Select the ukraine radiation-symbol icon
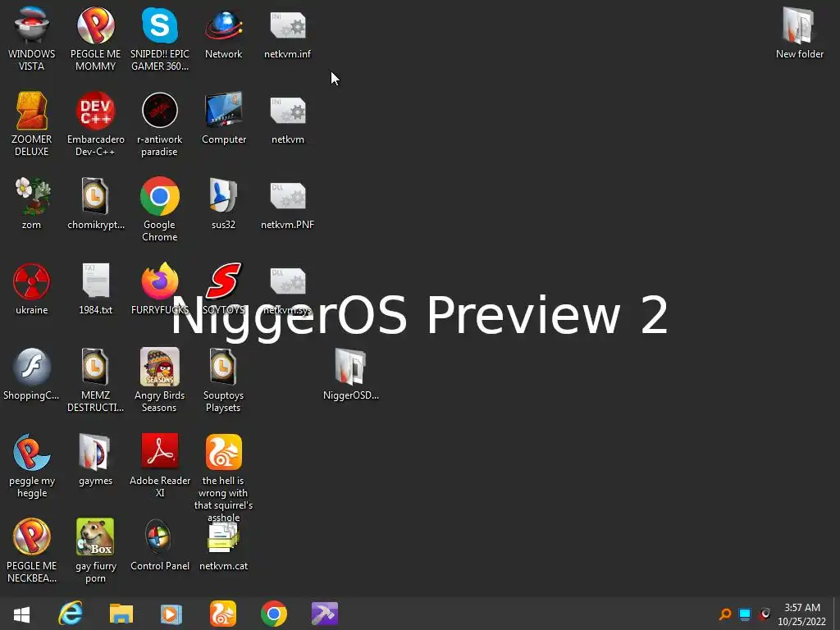 32,289
